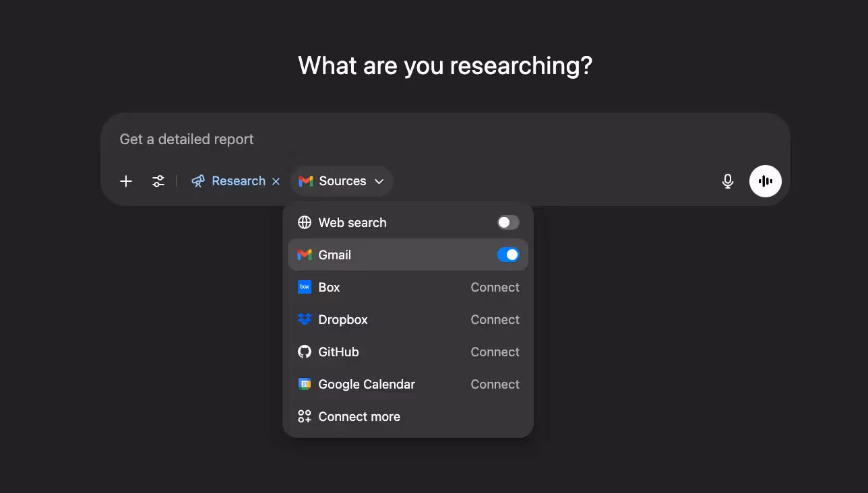Connect the GitHub source
The image size is (868, 493).
click(495, 352)
